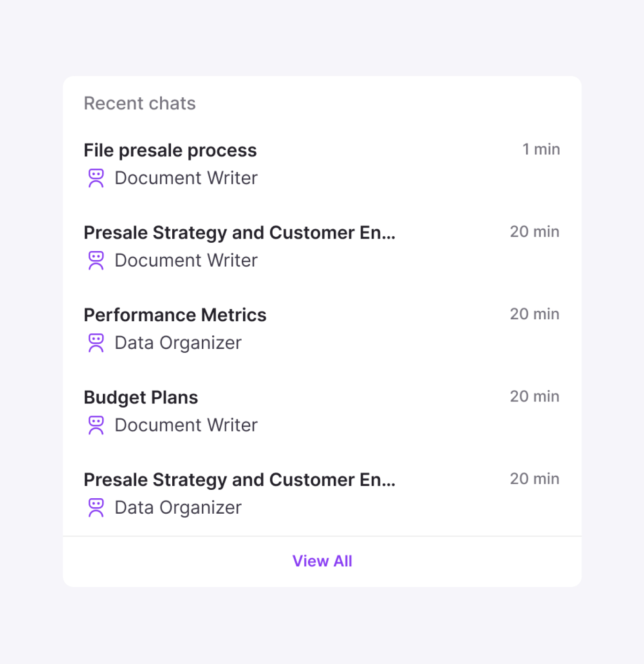This screenshot has height=664, width=644.
Task: Click the "Recent chats" heading
Action: (x=139, y=103)
